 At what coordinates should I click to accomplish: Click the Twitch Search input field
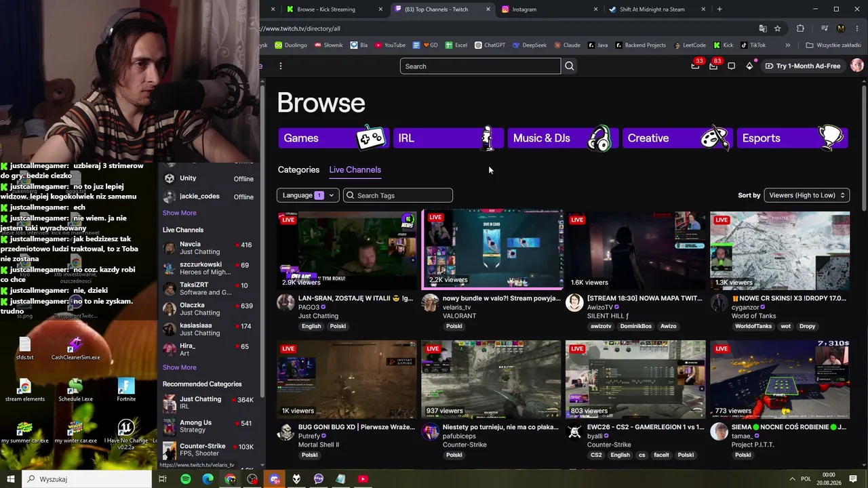tap(480, 66)
